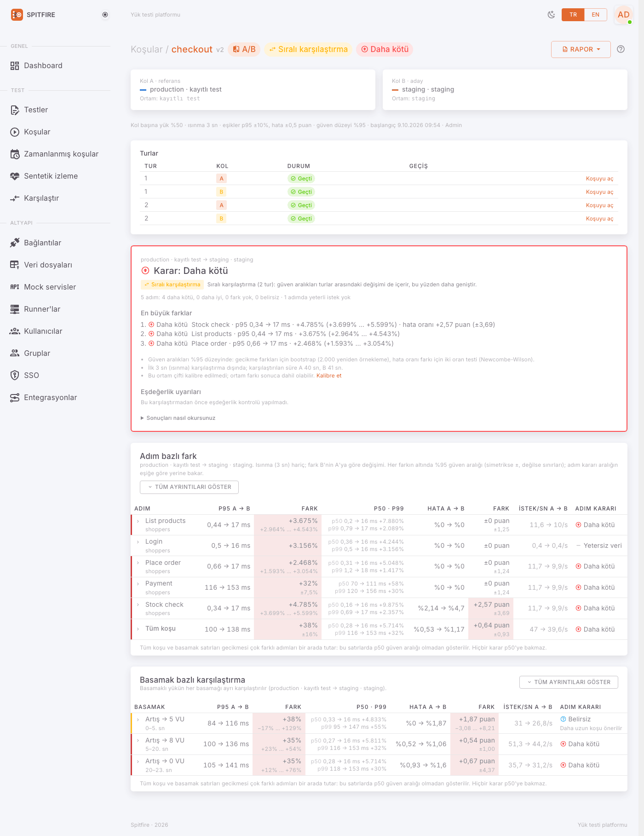644x836 pixels.
Task: Click the SSO shield icon
Action: tap(15, 376)
